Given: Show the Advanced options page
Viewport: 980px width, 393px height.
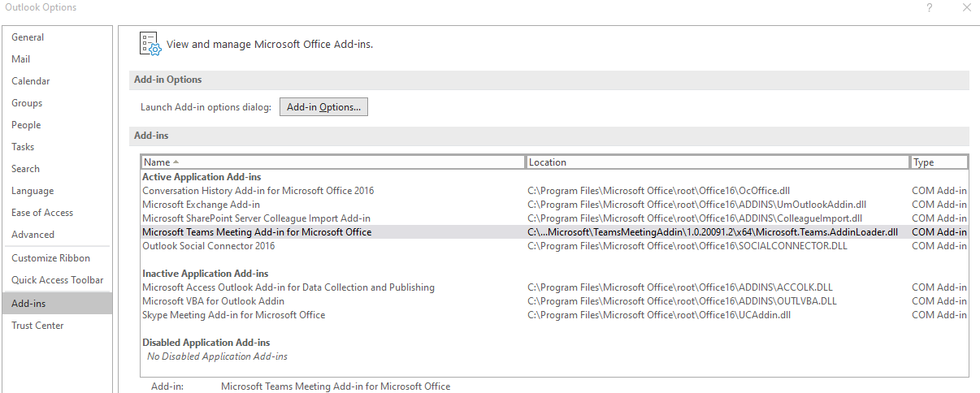Looking at the screenshot, I should 33,235.
